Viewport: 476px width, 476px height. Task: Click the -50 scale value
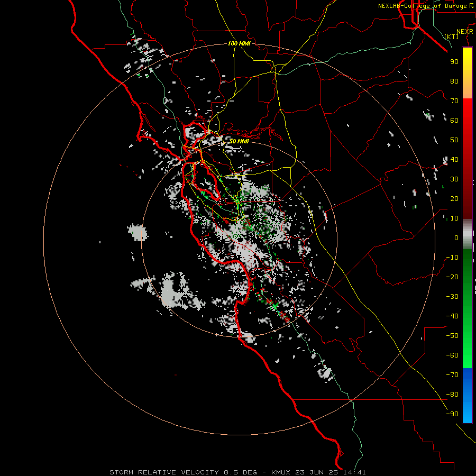point(452,336)
